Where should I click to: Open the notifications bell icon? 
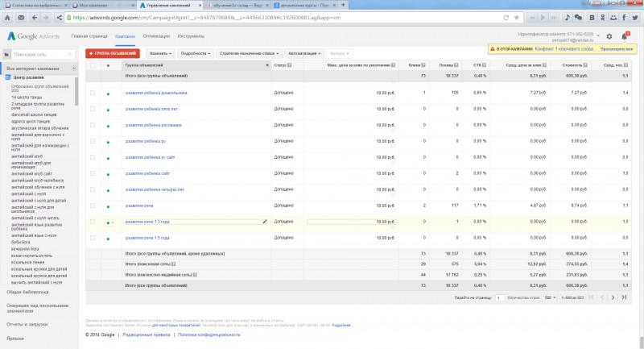tap(625, 36)
